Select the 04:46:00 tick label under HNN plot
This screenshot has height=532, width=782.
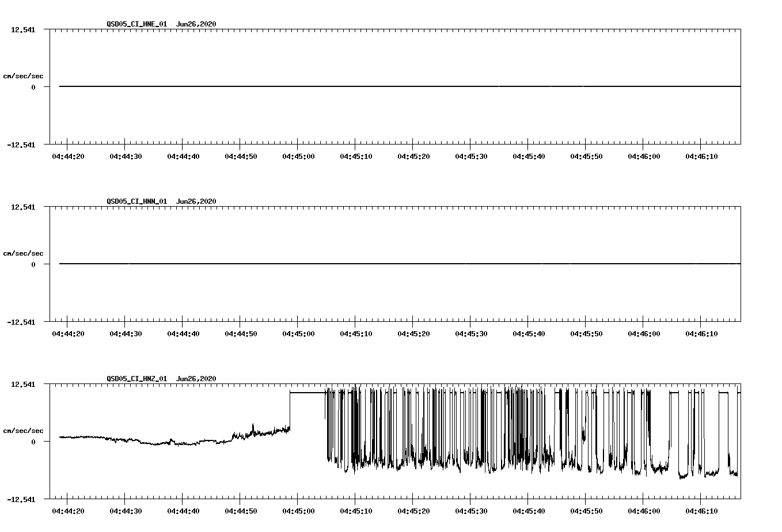644,334
